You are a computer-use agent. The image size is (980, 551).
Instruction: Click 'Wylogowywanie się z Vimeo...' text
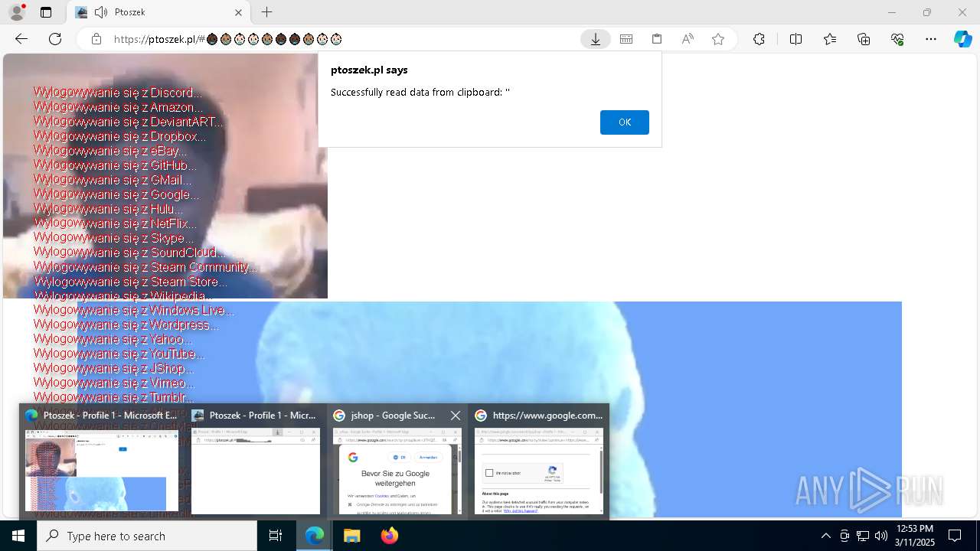[113, 383]
